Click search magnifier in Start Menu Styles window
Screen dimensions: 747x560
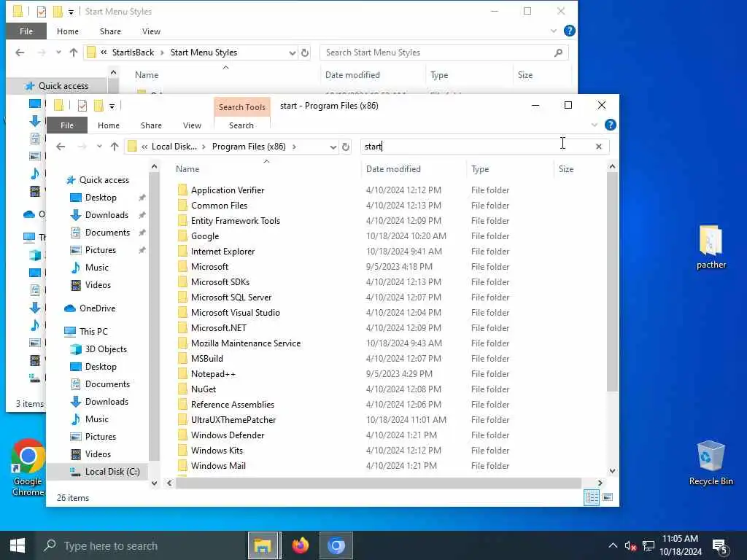[x=558, y=52]
